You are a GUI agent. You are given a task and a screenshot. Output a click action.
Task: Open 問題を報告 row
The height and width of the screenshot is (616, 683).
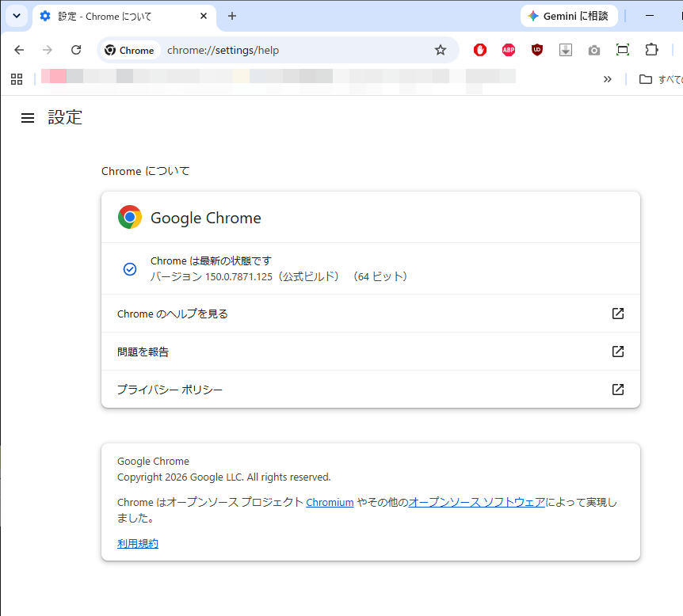371,352
